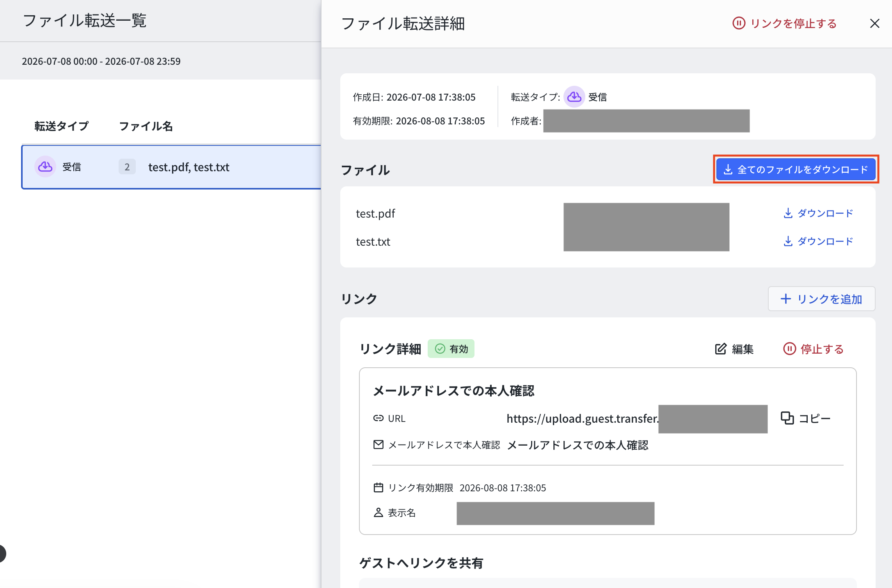
Task: Click the ファイル名 column header
Action: pyautogui.click(x=146, y=126)
